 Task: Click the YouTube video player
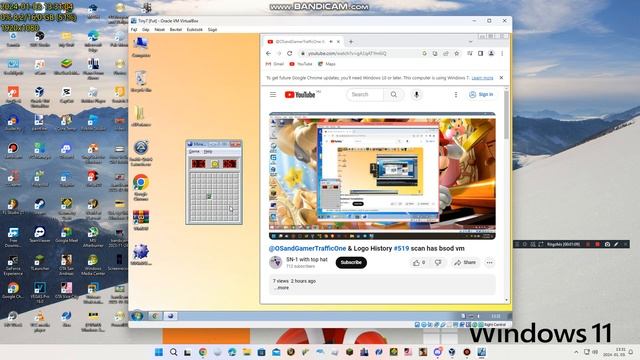click(x=382, y=176)
